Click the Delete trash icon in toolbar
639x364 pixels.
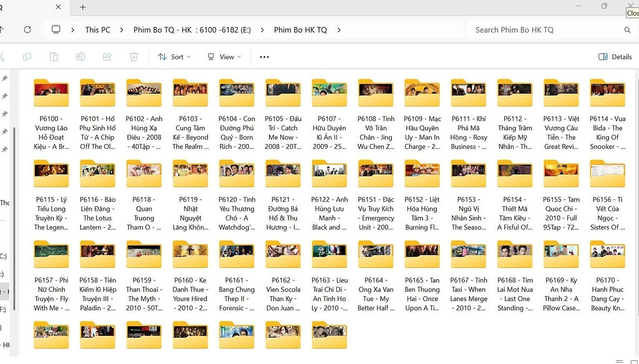134,57
